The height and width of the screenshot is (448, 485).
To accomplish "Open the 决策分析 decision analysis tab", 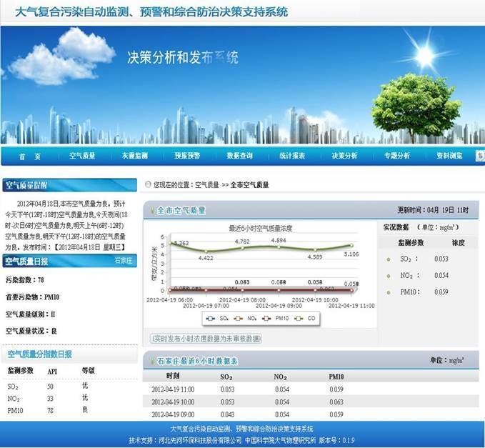I will tap(344, 156).
